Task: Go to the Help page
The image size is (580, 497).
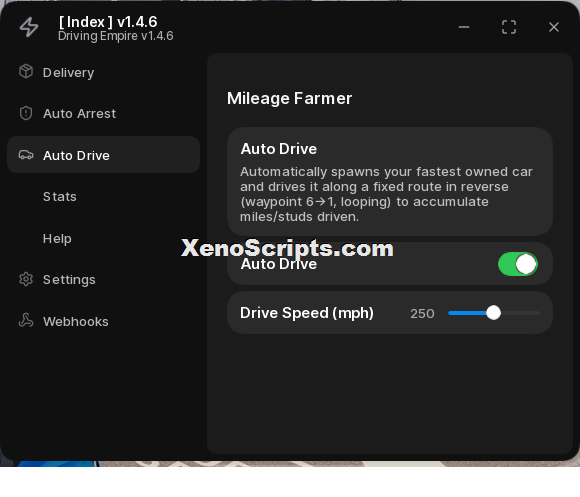Action: point(57,239)
